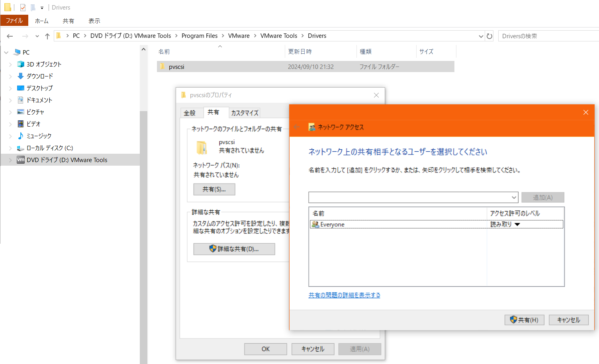
Task: Switch to the カスタマイズ tab
Action: [245, 113]
